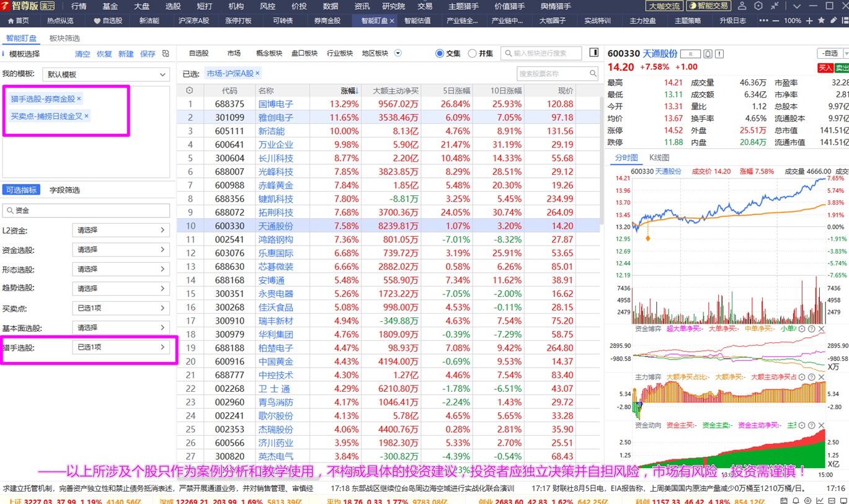The width and height of the screenshot is (849, 504).
Task: Open the 选股 menu
Action: click(173, 6)
